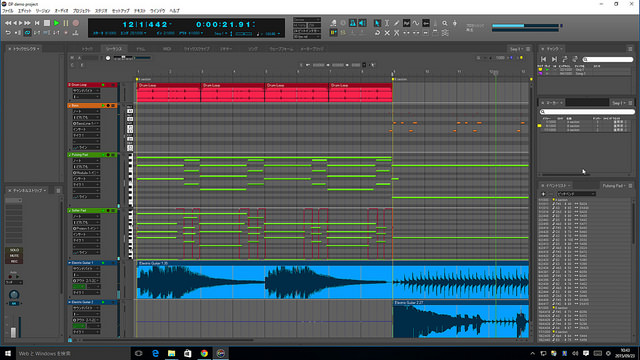
Task: Return to start with skip-back button
Action: coord(37,23)
